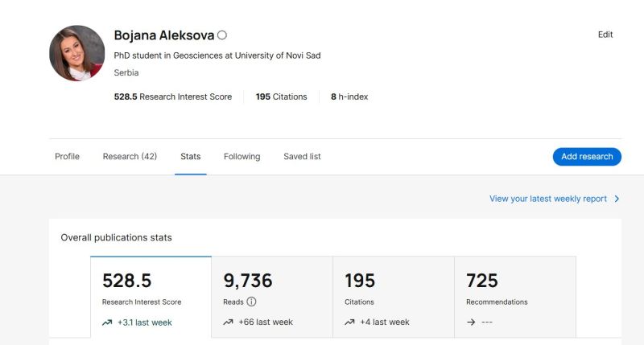Click the Citations upward trend arrow

pyautogui.click(x=349, y=322)
